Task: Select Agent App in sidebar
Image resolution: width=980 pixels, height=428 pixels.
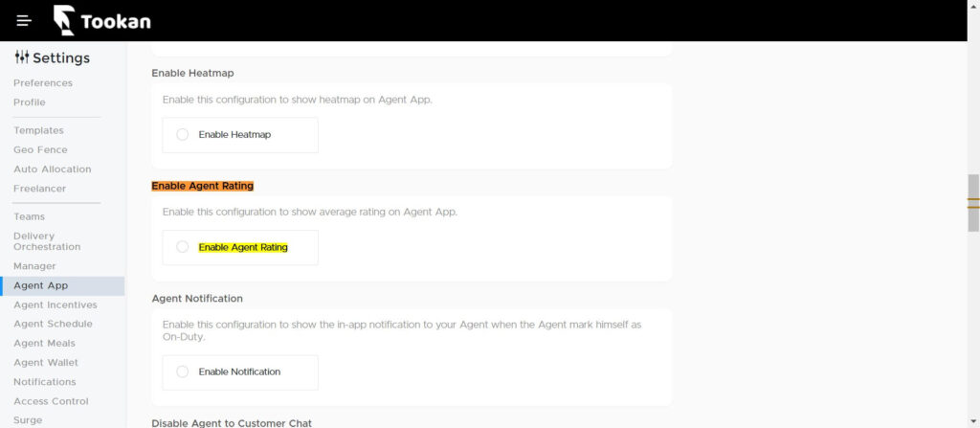Action: click(62, 286)
